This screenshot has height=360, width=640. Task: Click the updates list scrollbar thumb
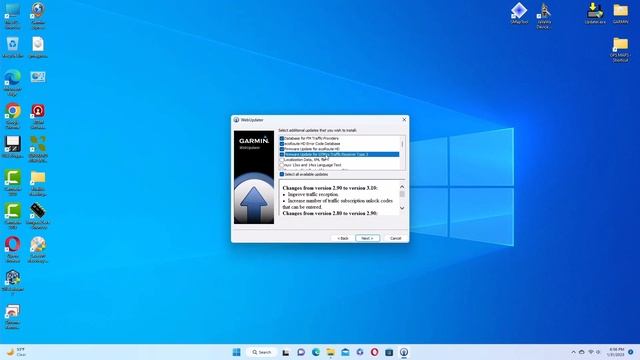tap(402, 144)
